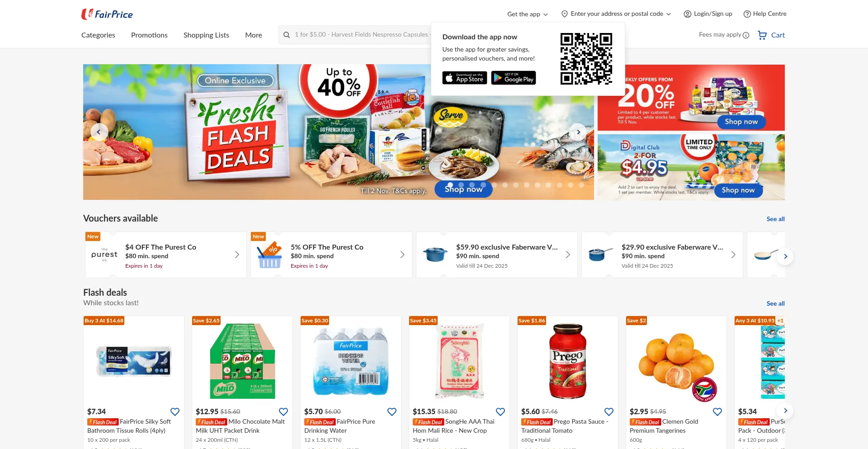This screenshot has height=449, width=868.
Task: Add FairPrice Silky Soft tissue to wishlist
Action: (x=175, y=412)
